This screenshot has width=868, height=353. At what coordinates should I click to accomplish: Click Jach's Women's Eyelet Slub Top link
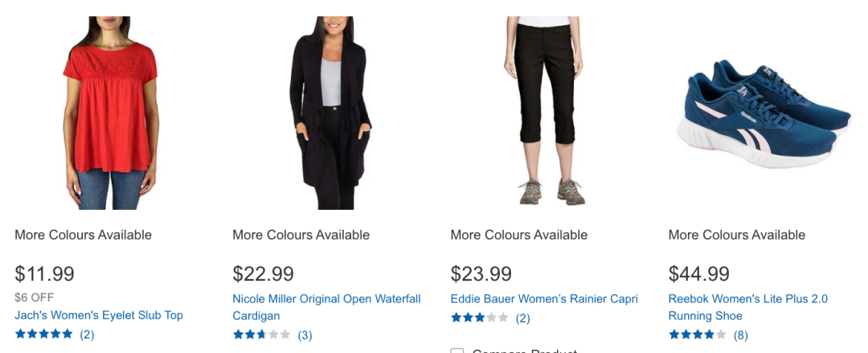point(99,315)
